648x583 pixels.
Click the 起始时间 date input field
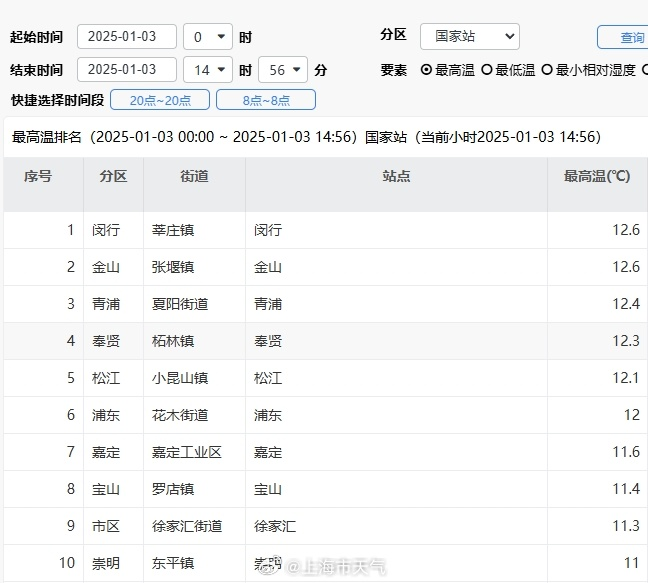(126, 37)
